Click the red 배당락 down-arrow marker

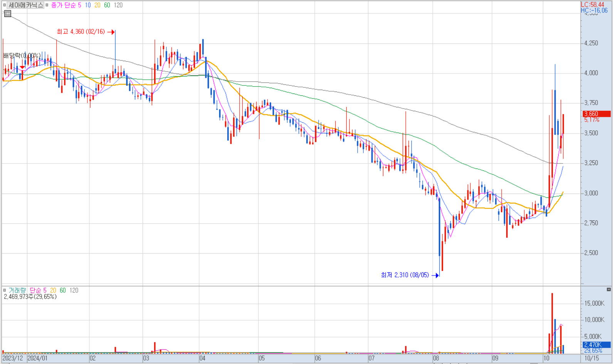(22, 67)
